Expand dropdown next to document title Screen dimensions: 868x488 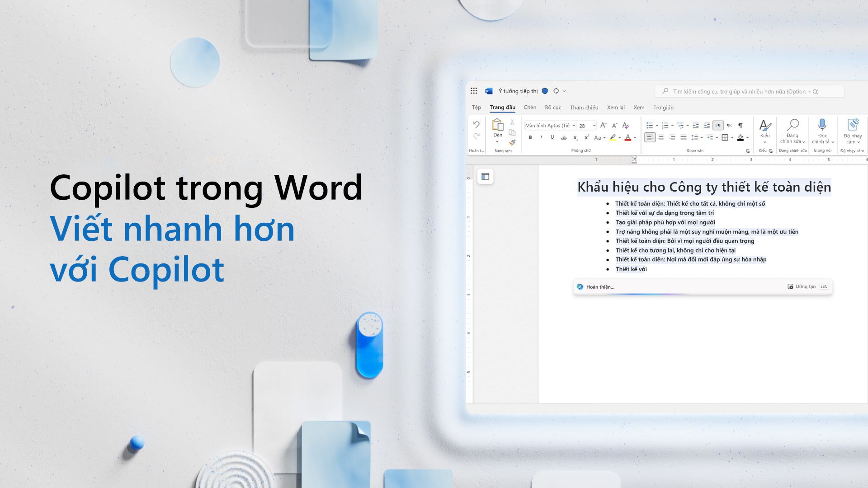click(x=564, y=91)
